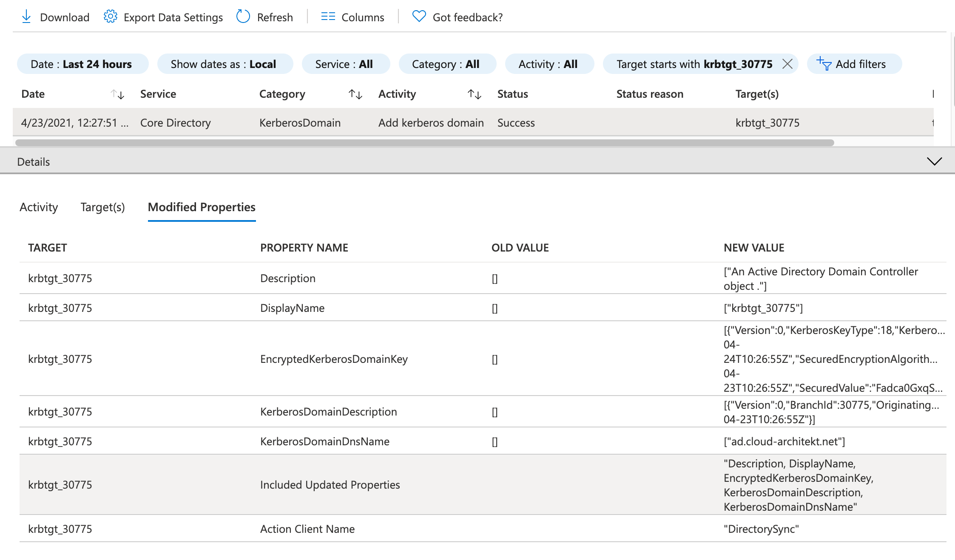Screen dimensions: 955x560
Task: Click the DisplayName property row
Action: coord(483,308)
